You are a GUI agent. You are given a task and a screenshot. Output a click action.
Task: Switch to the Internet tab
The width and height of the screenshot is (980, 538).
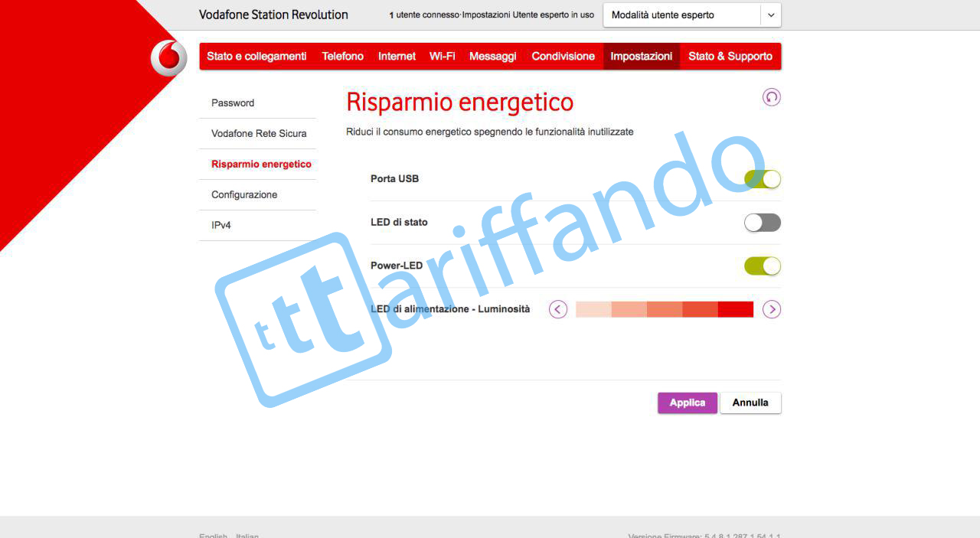click(397, 57)
